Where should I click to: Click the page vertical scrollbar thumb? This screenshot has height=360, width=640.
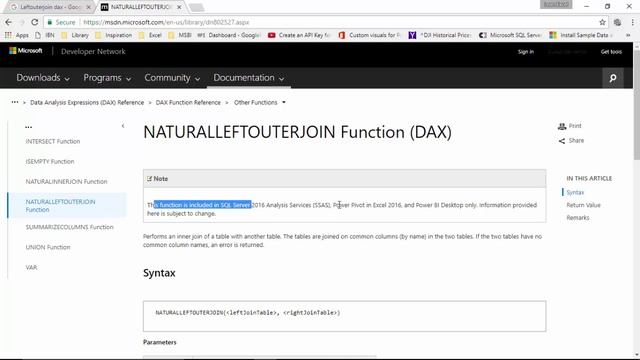coord(636,104)
